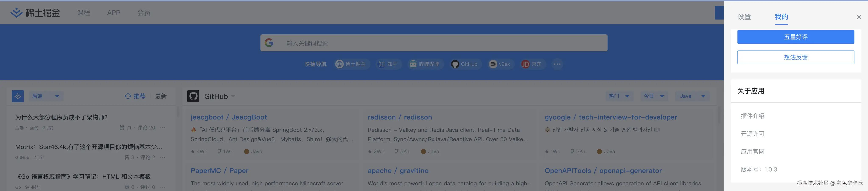Open the 热门 sorting dropdown
The image size is (868, 191).
tap(619, 96)
